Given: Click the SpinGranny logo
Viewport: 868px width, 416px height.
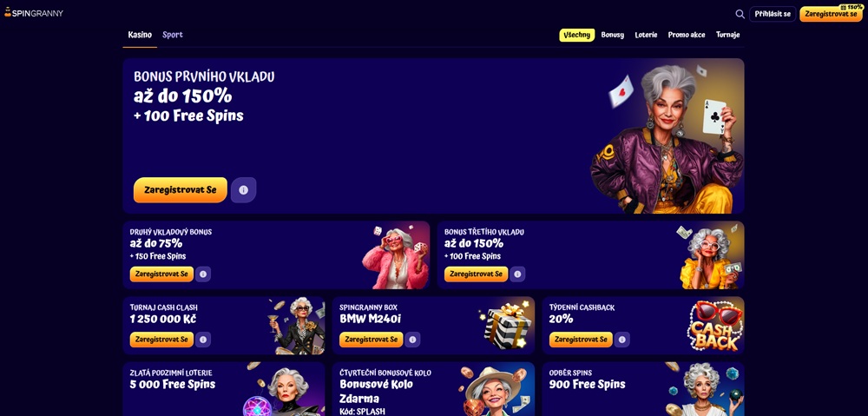Looking at the screenshot, I should tap(34, 12).
